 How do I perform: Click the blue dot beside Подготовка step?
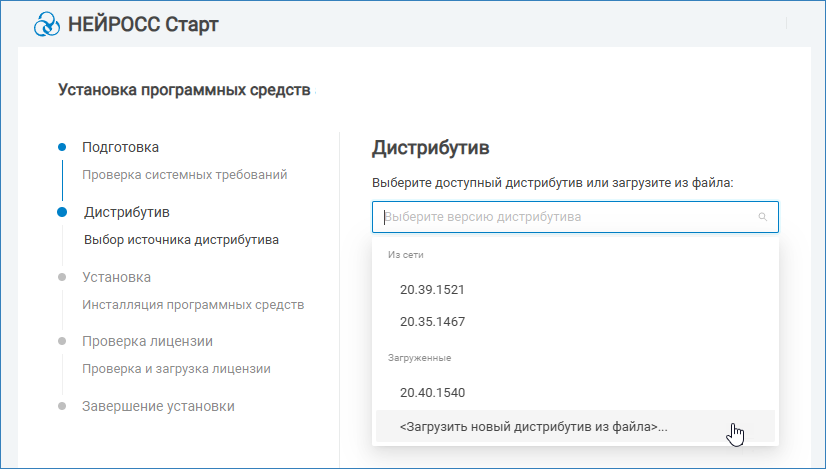click(x=62, y=147)
